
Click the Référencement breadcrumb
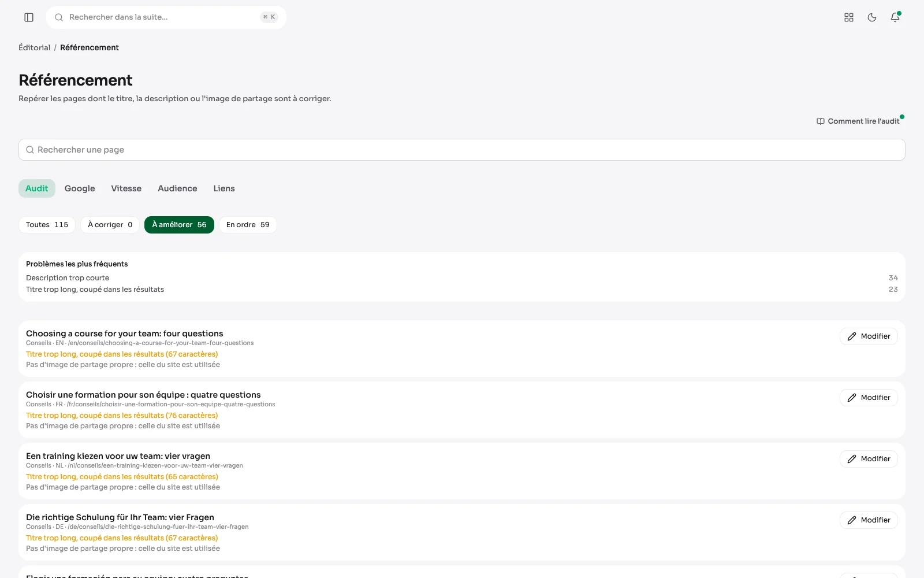pos(90,47)
